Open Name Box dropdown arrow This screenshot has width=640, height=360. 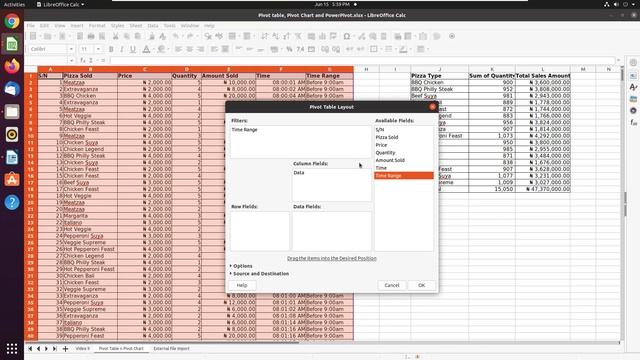click(71, 60)
